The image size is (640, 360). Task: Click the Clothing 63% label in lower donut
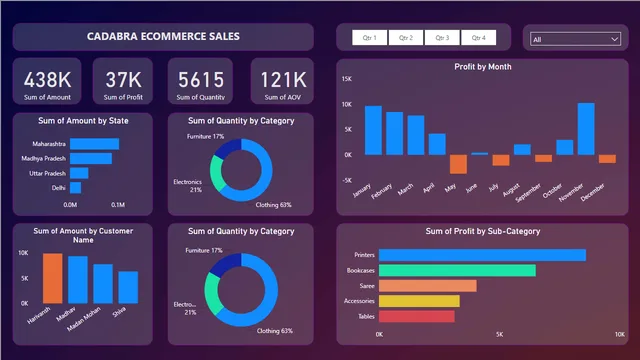click(x=274, y=331)
